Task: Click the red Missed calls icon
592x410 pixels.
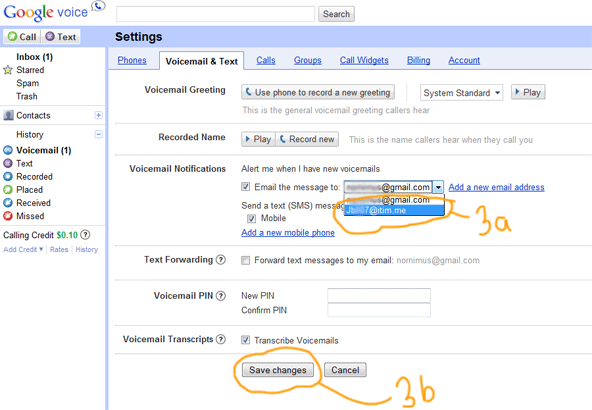Action: click(x=8, y=216)
